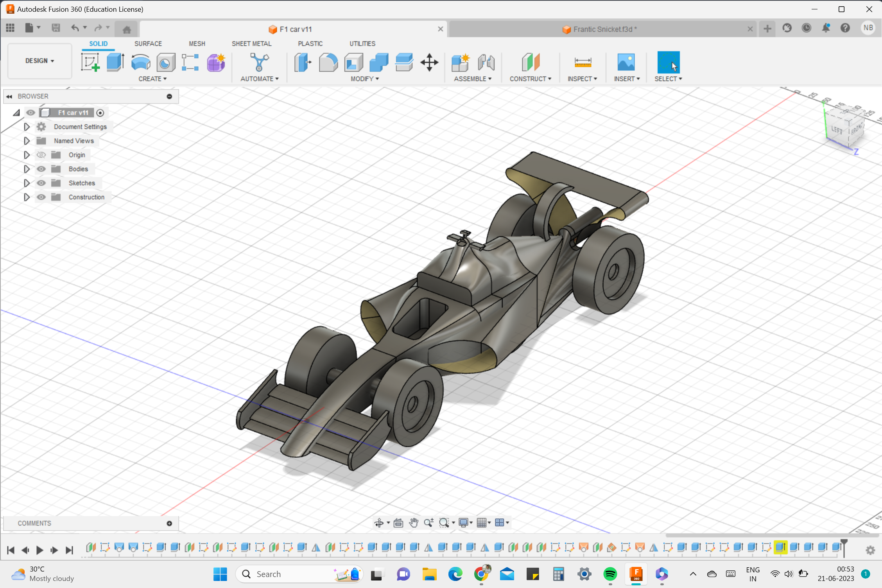The width and height of the screenshot is (882, 588).
Task: Activate the Extrude tool
Action: pos(115,62)
